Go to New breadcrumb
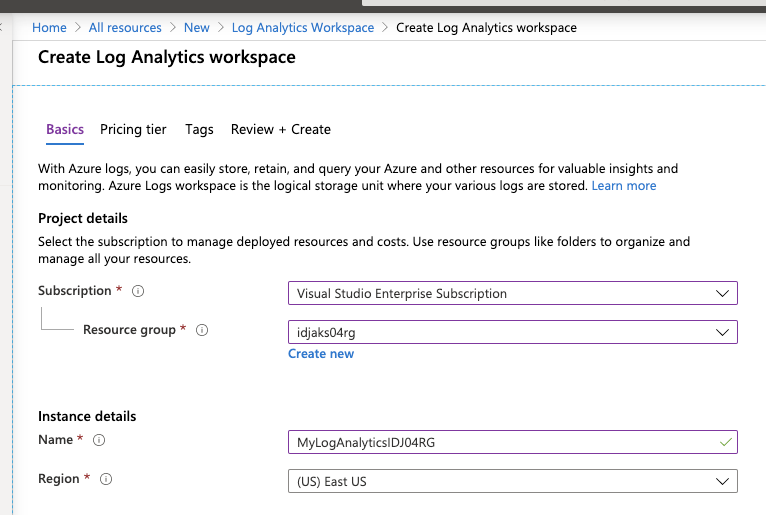Screen dimensions: 766x515 (197, 28)
